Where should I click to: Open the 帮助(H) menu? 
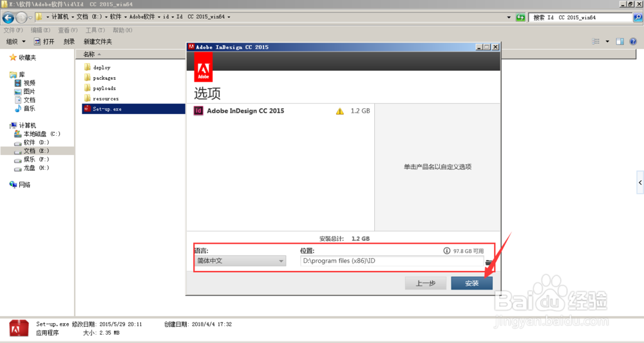point(122,30)
